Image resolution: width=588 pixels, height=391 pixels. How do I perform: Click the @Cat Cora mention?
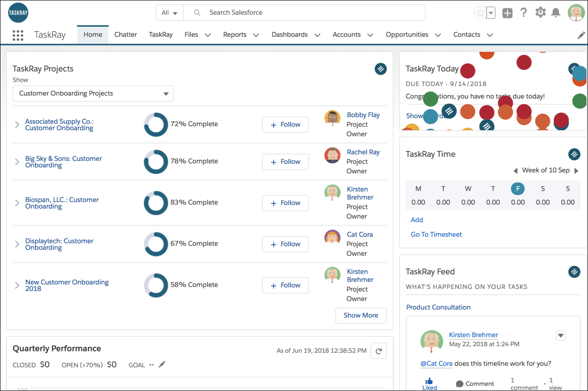(437, 363)
